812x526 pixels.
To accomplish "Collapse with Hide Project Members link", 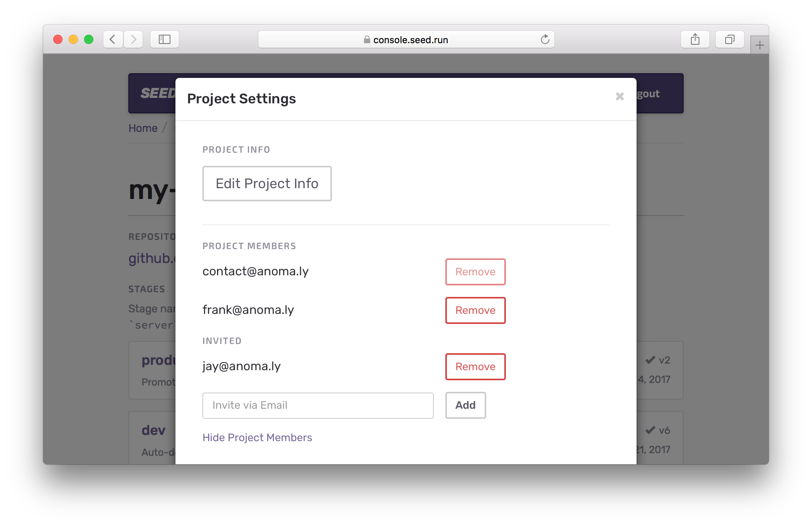I will [x=257, y=437].
